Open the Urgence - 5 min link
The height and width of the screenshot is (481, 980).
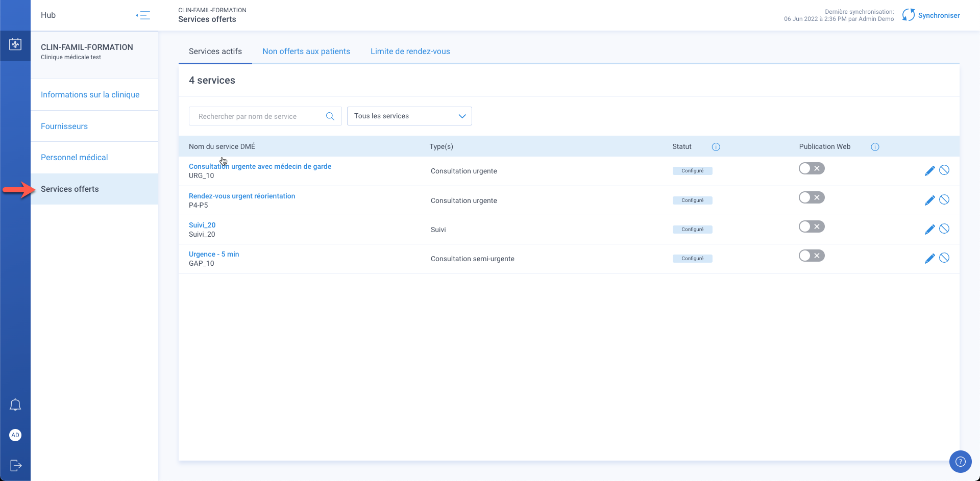214,254
